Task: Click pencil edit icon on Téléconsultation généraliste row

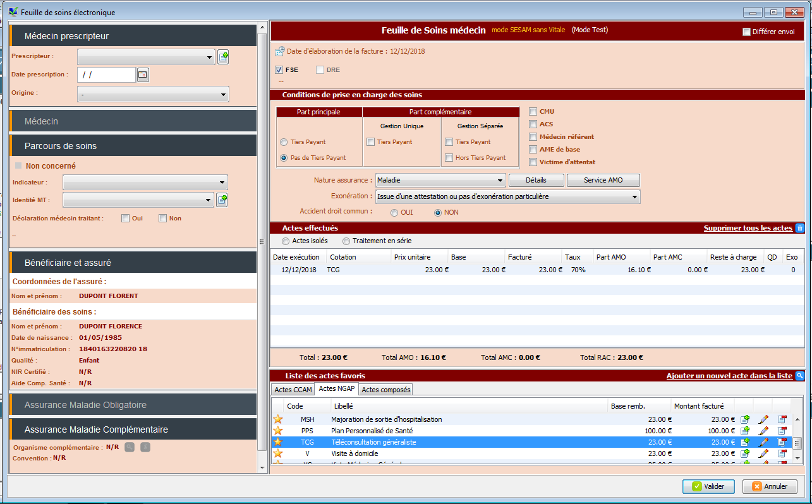Action: point(763,442)
